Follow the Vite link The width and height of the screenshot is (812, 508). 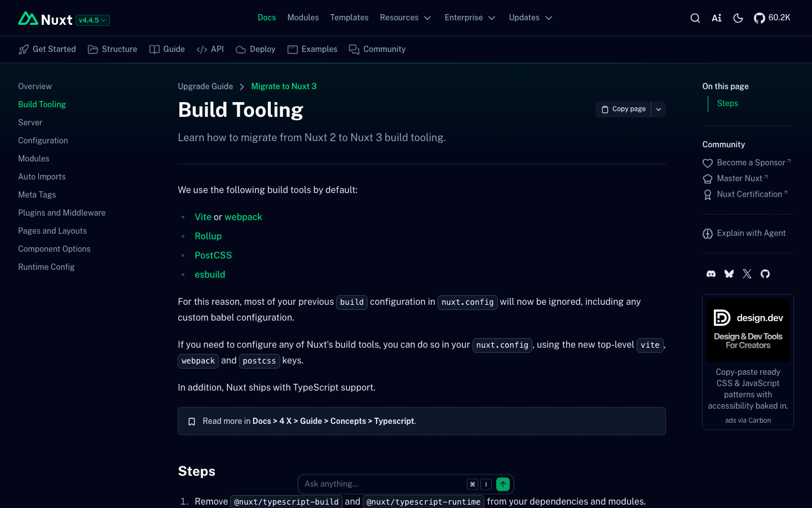point(203,217)
